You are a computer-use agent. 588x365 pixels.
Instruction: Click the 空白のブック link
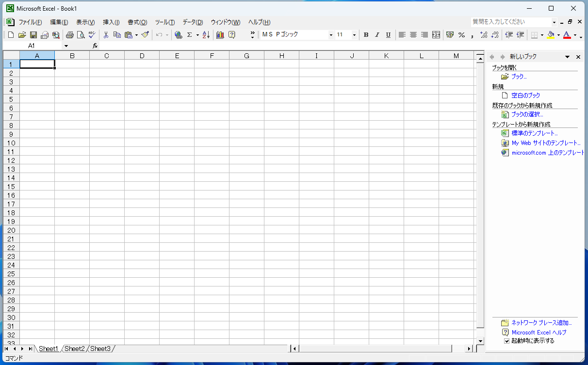525,95
